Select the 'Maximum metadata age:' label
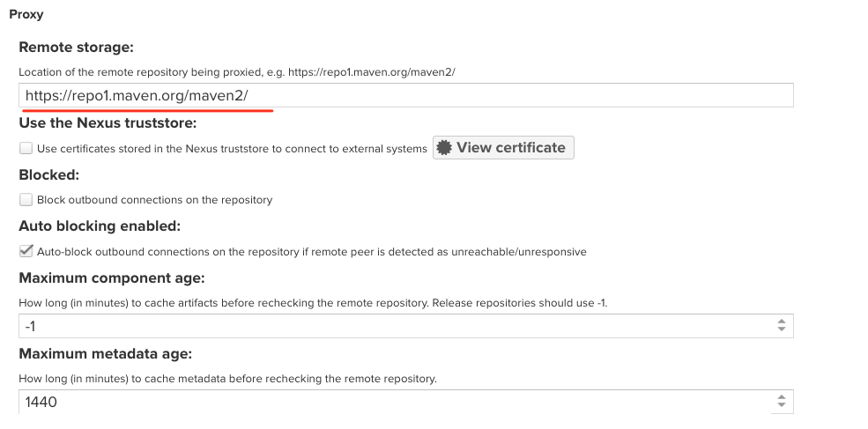The width and height of the screenshot is (868, 429). coord(105,353)
